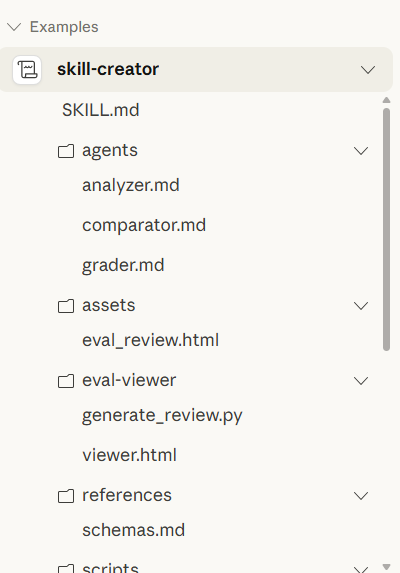Click the references folder icon
Image resolution: width=400 pixels, height=573 pixels.
(66, 496)
